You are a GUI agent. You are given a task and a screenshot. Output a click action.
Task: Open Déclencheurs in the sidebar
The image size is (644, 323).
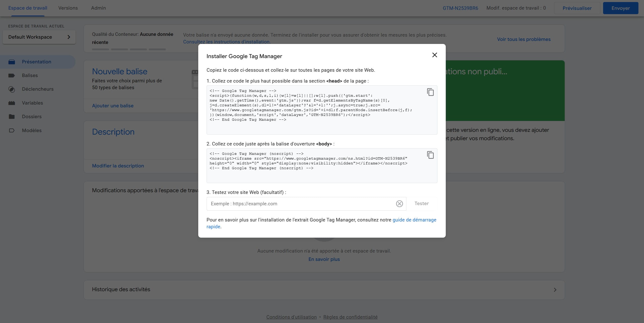[38, 89]
